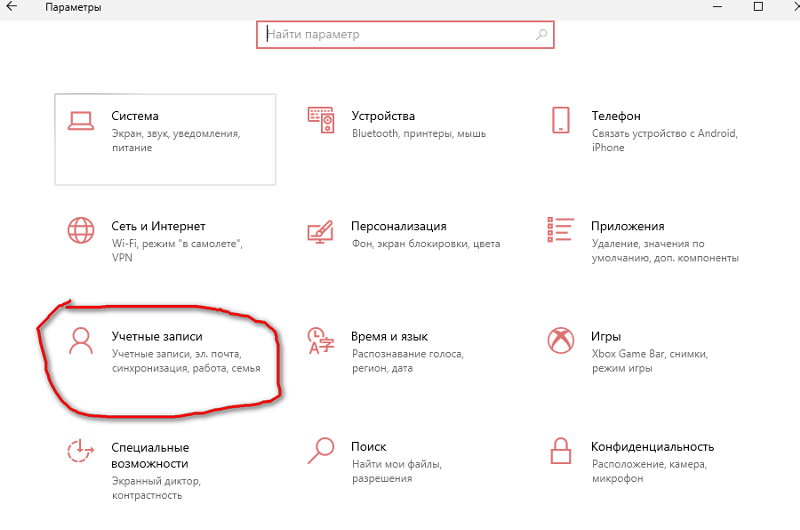Screen dimensions: 800x530
Task: Open the Игры category title
Action: coord(606,336)
